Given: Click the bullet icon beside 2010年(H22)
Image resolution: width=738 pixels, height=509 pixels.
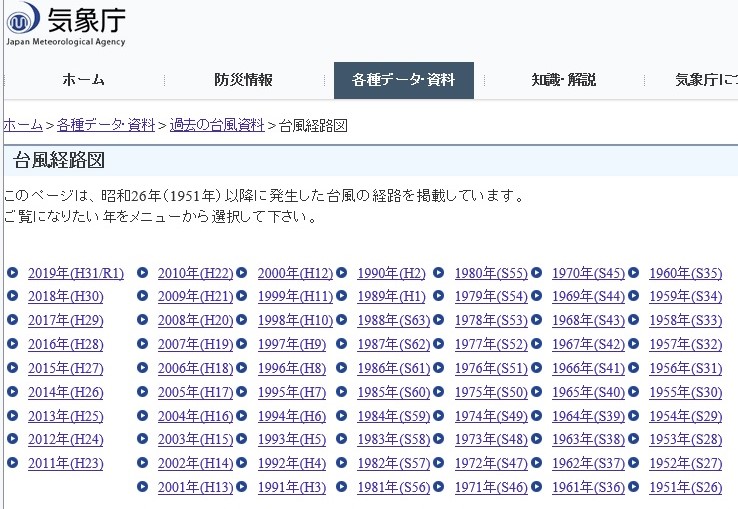Looking at the screenshot, I should [143, 273].
